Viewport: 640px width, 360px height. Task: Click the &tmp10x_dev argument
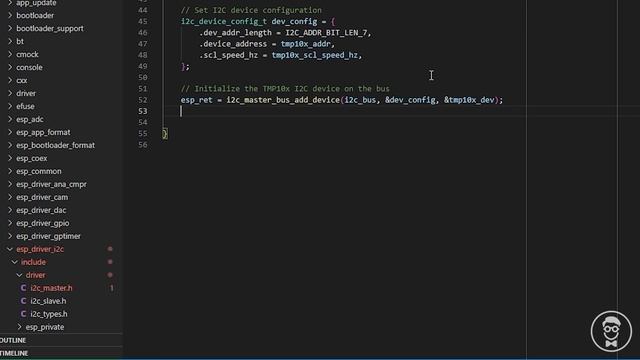coord(469,100)
